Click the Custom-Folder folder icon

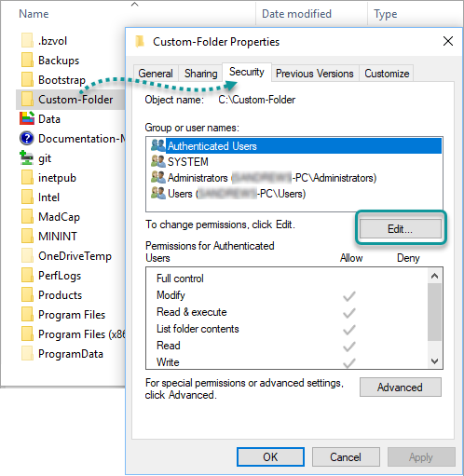[x=27, y=99]
